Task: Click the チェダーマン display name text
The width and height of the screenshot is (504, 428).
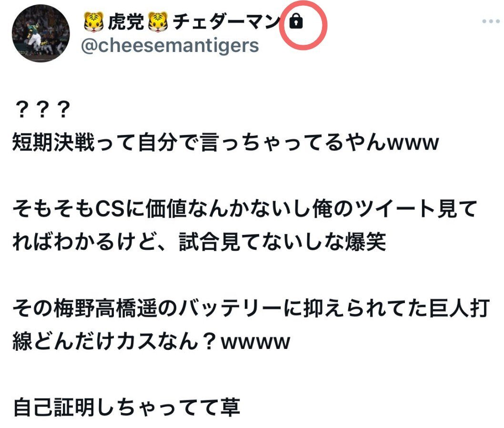Action: (x=227, y=22)
